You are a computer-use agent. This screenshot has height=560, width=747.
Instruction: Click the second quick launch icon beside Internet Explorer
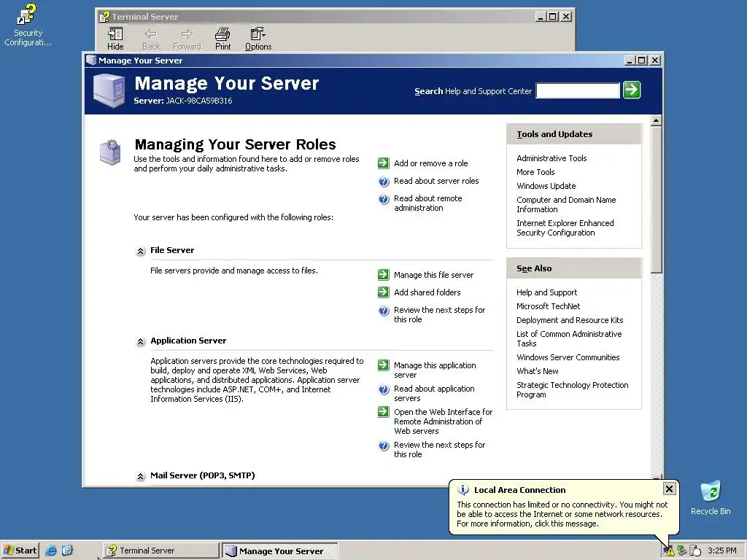pyautogui.click(x=68, y=551)
